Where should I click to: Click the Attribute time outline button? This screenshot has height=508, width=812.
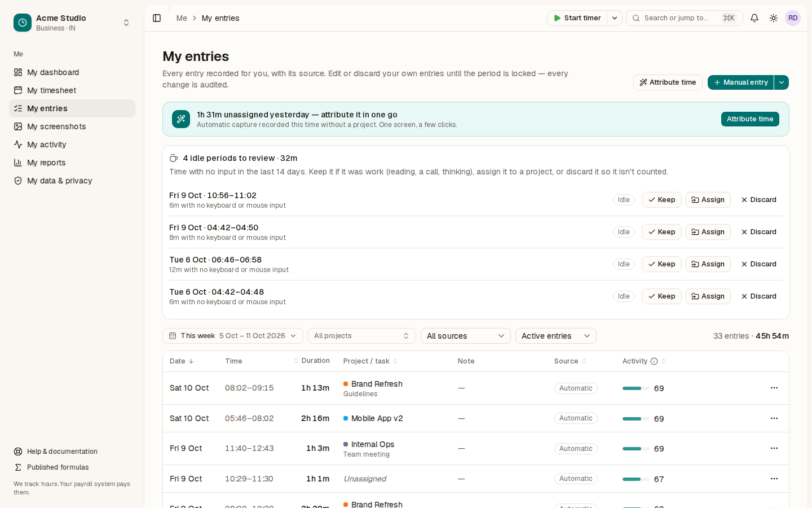(x=668, y=82)
